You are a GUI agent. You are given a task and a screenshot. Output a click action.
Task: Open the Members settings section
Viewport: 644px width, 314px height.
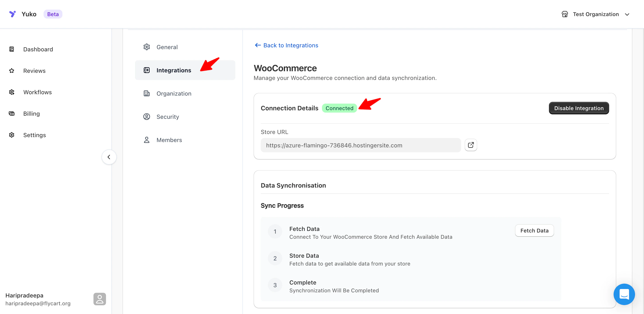coord(169,140)
